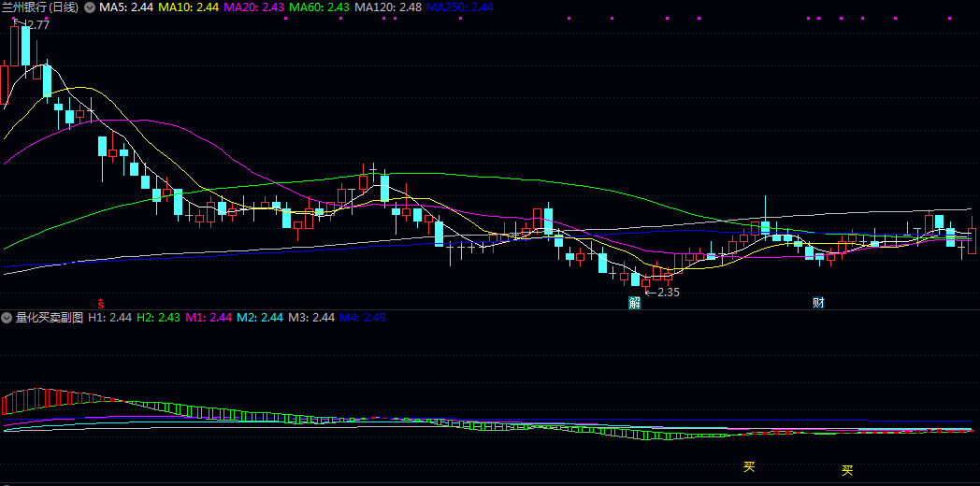This screenshot has width=980, height=486.
Task: Click the red marker icon below the chart
Action: coord(101,303)
